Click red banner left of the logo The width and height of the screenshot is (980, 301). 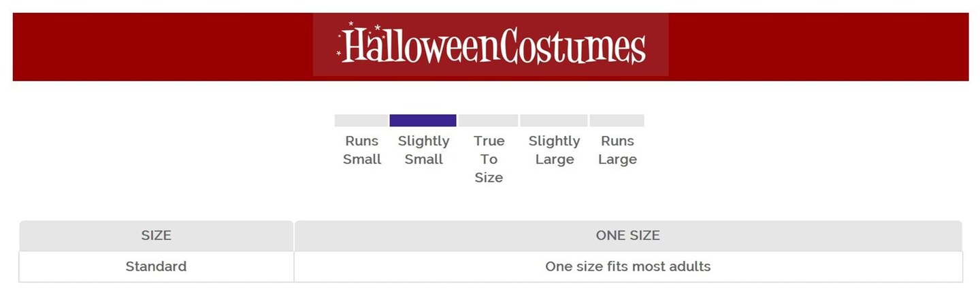(163, 46)
